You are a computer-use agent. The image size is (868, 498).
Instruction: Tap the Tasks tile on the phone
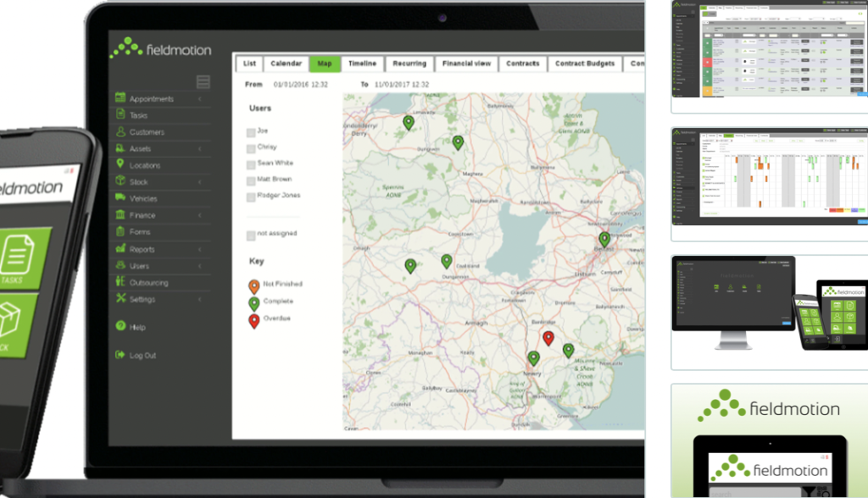pyautogui.click(x=22, y=258)
